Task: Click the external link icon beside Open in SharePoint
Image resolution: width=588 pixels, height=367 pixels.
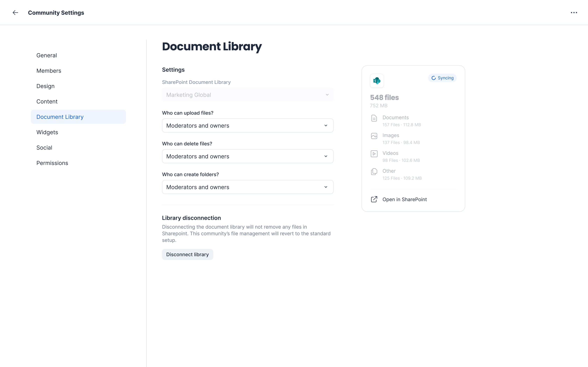Action: click(374, 199)
